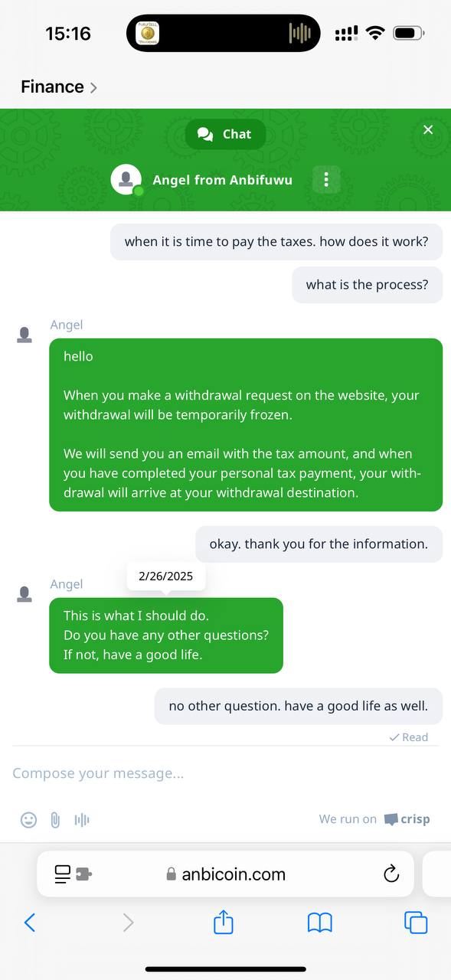Screen dimensions: 451x980
Task: Open the three-dot chat options menu
Action: pyautogui.click(x=326, y=180)
